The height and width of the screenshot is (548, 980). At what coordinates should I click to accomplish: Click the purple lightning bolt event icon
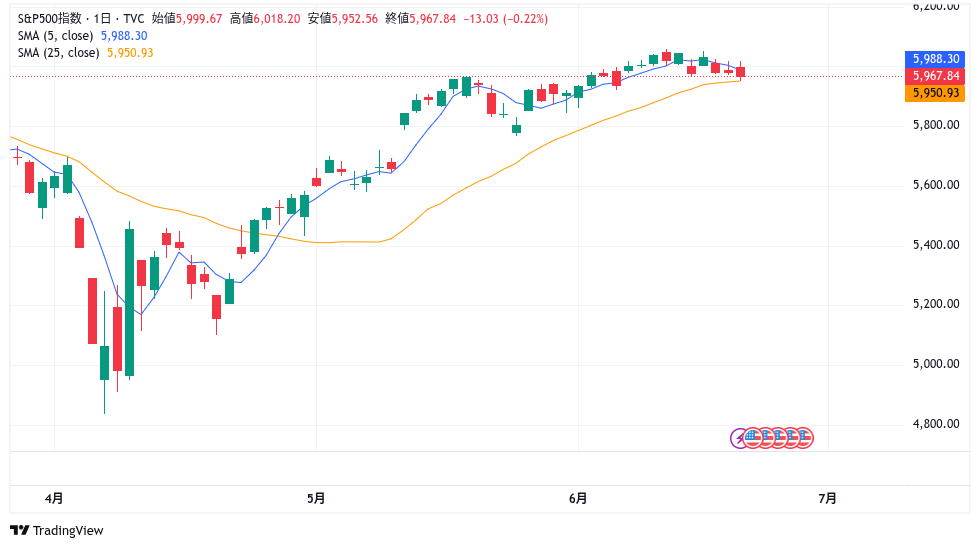point(739,438)
